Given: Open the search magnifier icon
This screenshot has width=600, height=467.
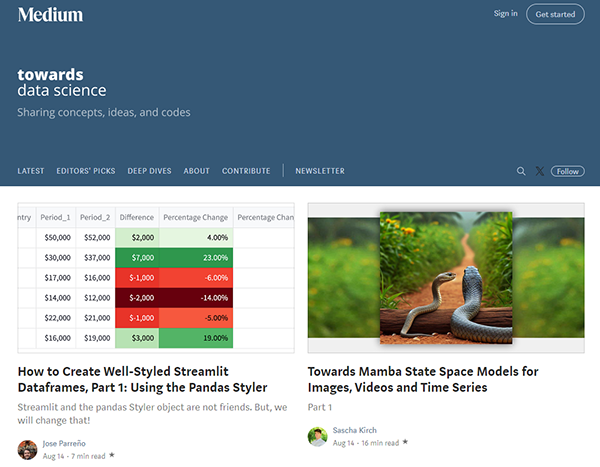Looking at the screenshot, I should point(521,171).
